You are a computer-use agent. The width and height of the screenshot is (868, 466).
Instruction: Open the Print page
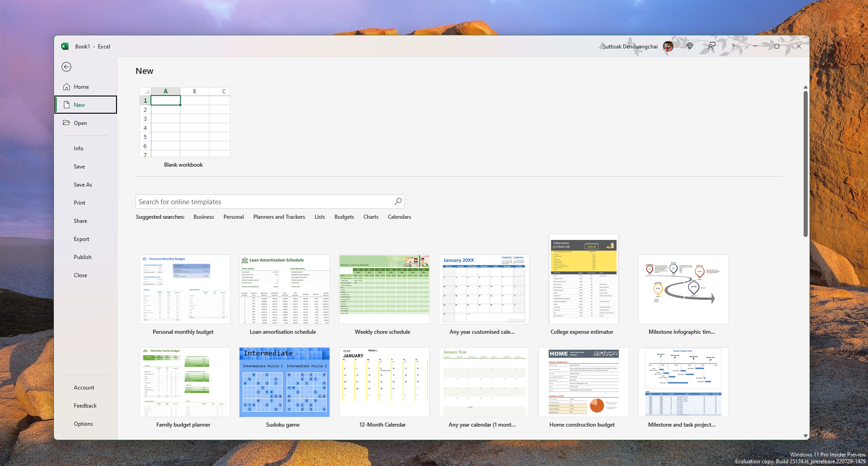[x=80, y=203]
